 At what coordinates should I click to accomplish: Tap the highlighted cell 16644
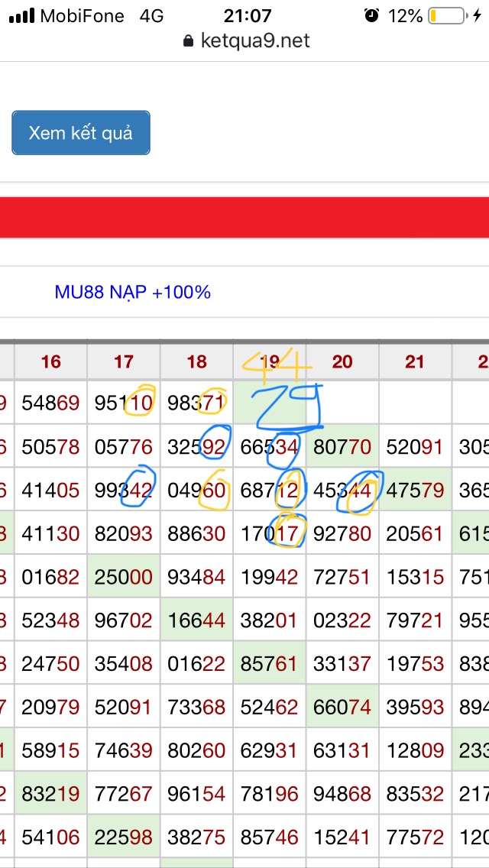(197, 621)
